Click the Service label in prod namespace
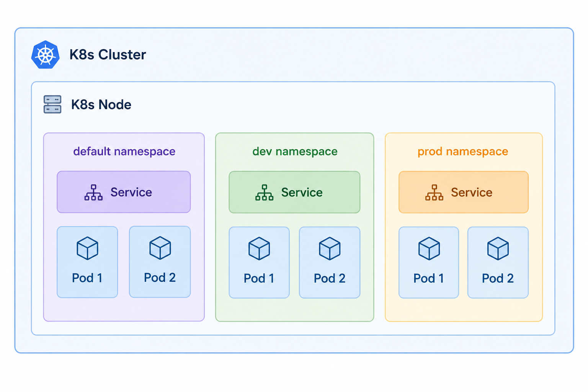Viewport: 588px width, 392px height. click(x=472, y=193)
